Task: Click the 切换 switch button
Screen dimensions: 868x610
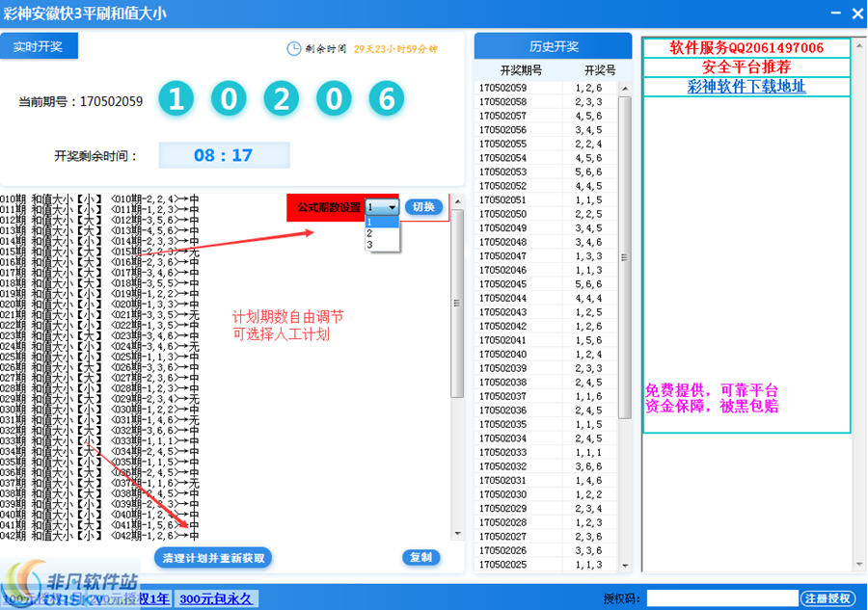Action: coord(423,207)
